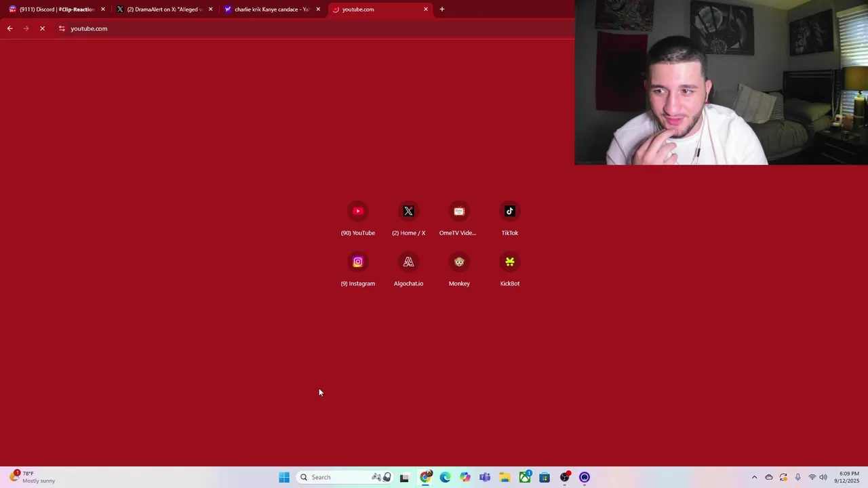This screenshot has width=868, height=488.
Task: Open the purple circle app on the taskbar
Action: tap(585, 477)
